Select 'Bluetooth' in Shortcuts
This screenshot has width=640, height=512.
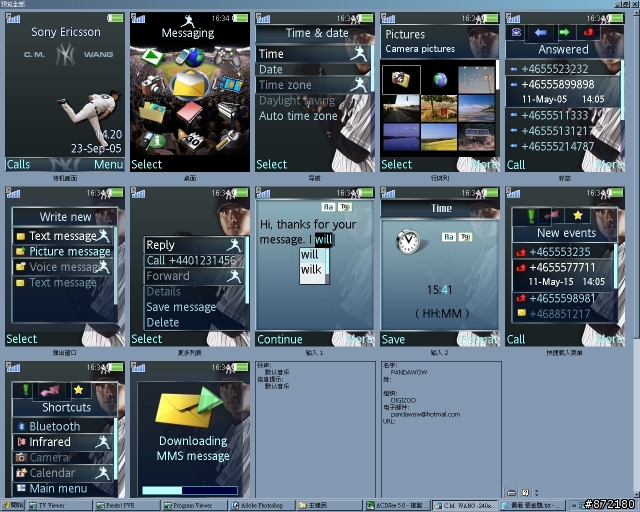click(x=63, y=426)
